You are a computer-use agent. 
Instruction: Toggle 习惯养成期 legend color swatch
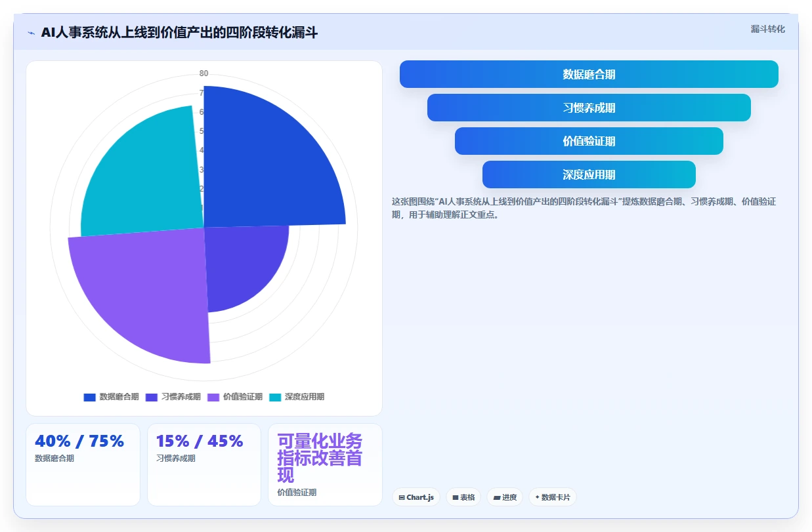tap(152, 397)
